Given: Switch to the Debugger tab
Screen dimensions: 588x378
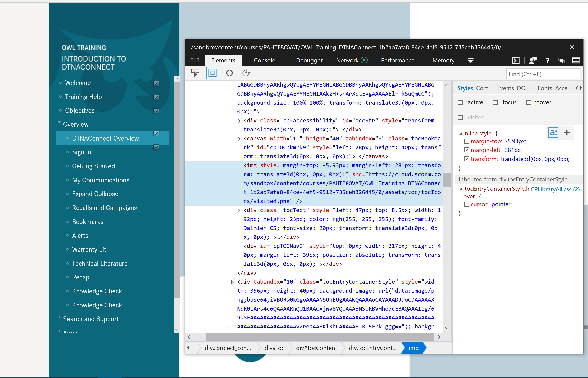Looking at the screenshot, I should [x=309, y=60].
